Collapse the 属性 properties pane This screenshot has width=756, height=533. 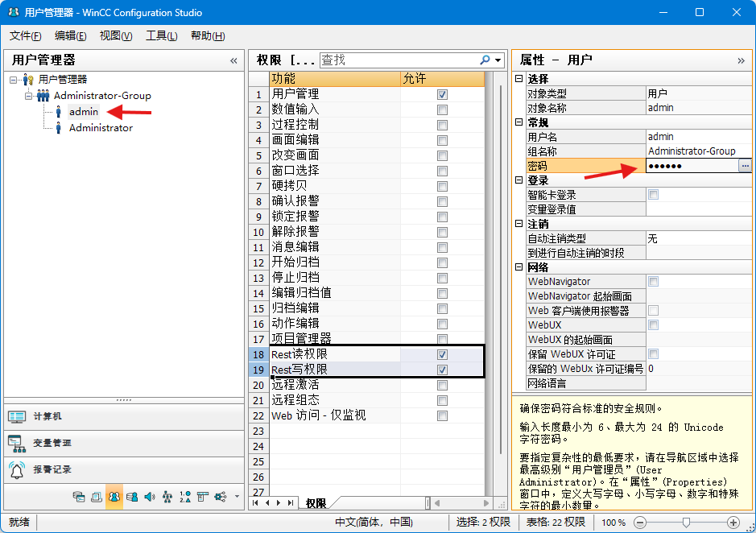pos(741,60)
